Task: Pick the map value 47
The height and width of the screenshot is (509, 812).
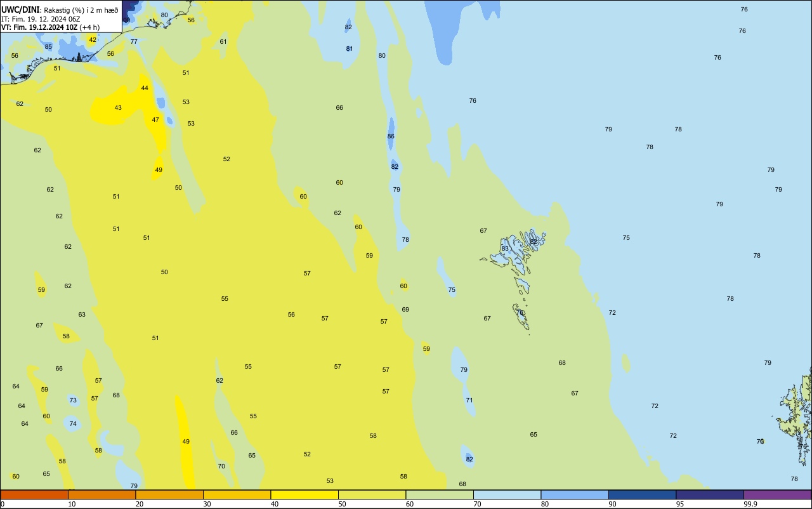Action: click(x=155, y=120)
